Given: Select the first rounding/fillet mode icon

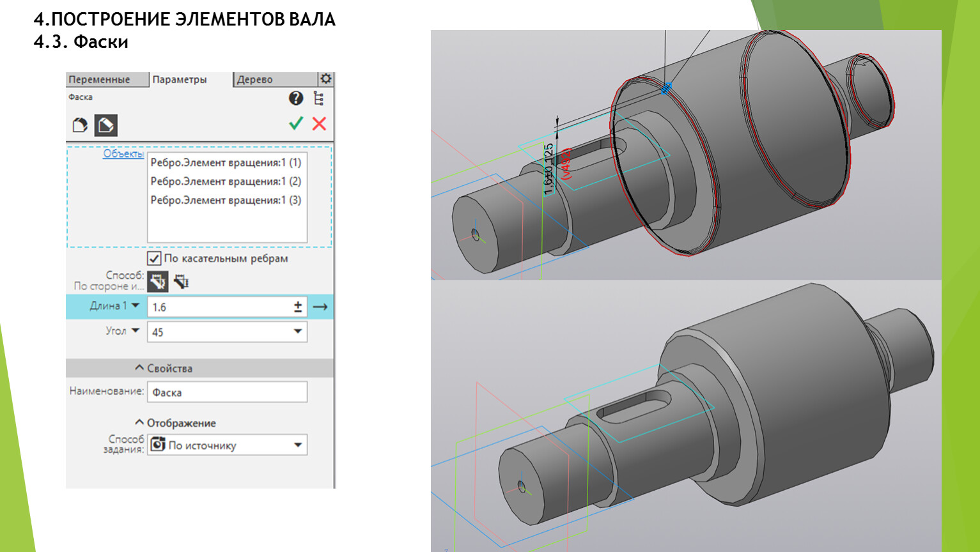Looking at the screenshot, I should point(80,125).
